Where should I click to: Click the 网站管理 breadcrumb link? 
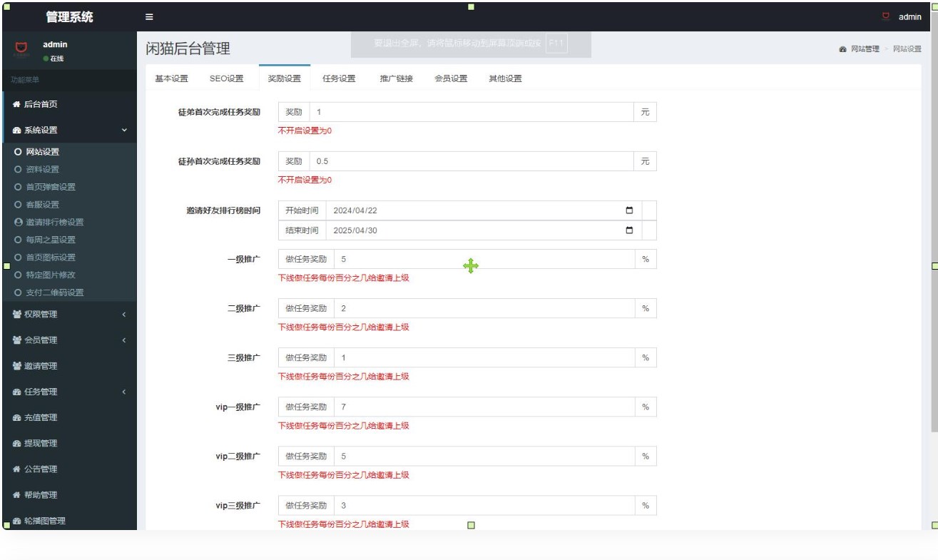point(865,49)
